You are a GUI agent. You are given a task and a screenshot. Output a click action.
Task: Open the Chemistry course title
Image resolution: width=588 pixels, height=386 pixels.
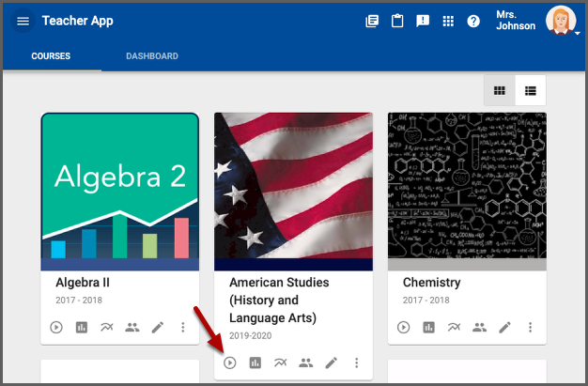coord(431,283)
